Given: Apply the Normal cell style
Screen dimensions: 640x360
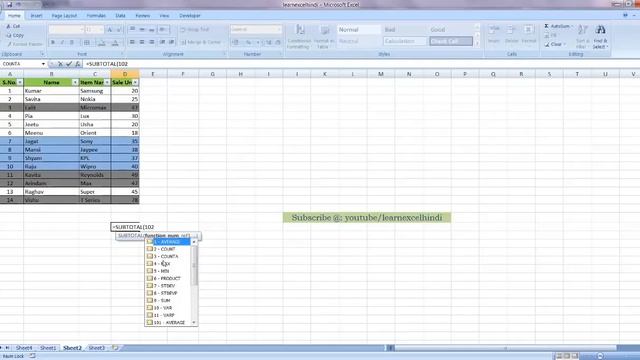Looking at the screenshot, I should click(358, 29).
